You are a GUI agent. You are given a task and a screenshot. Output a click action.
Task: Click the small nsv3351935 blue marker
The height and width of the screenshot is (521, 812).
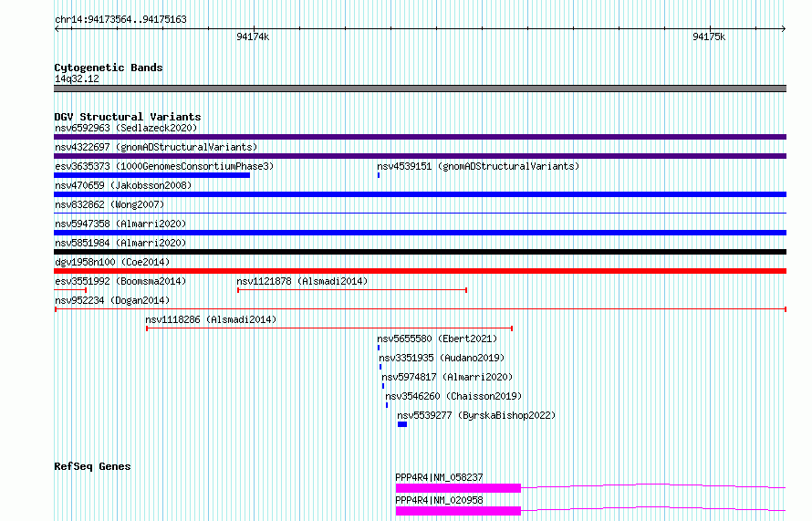(x=380, y=367)
